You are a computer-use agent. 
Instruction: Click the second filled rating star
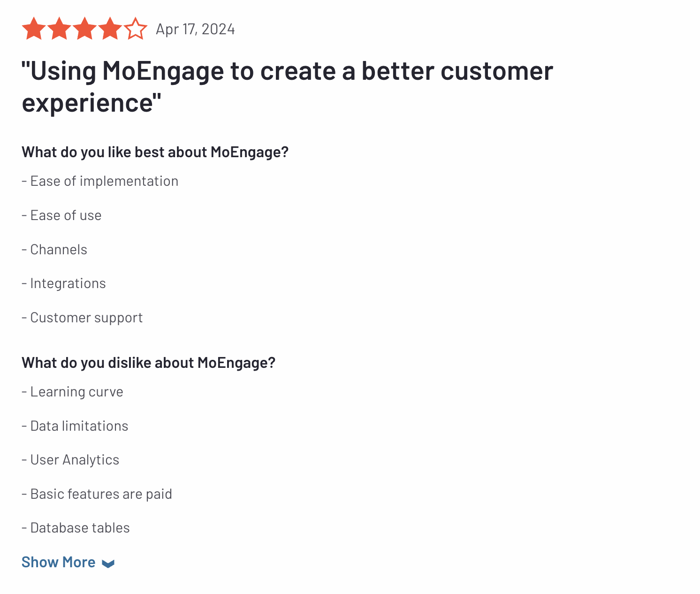click(x=59, y=29)
